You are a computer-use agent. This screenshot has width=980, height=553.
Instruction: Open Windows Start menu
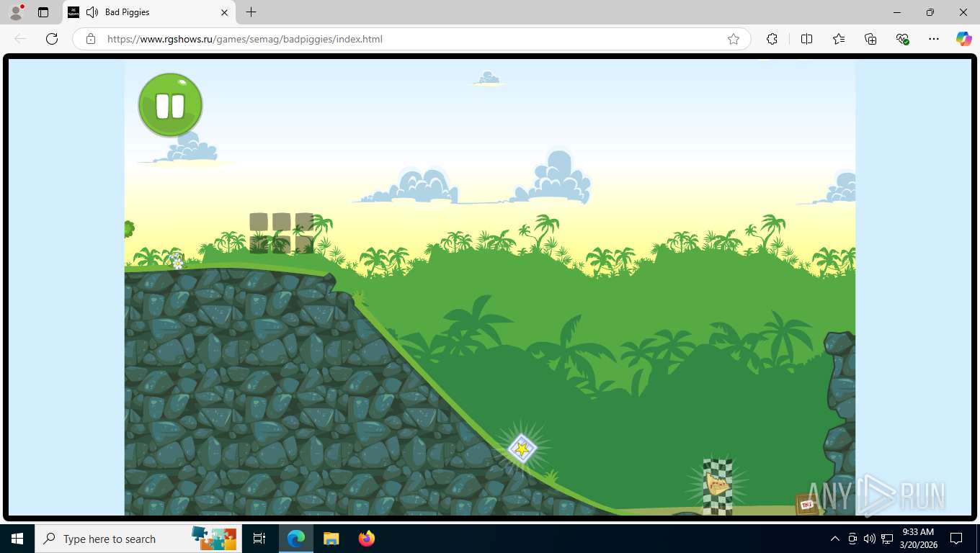tap(17, 539)
